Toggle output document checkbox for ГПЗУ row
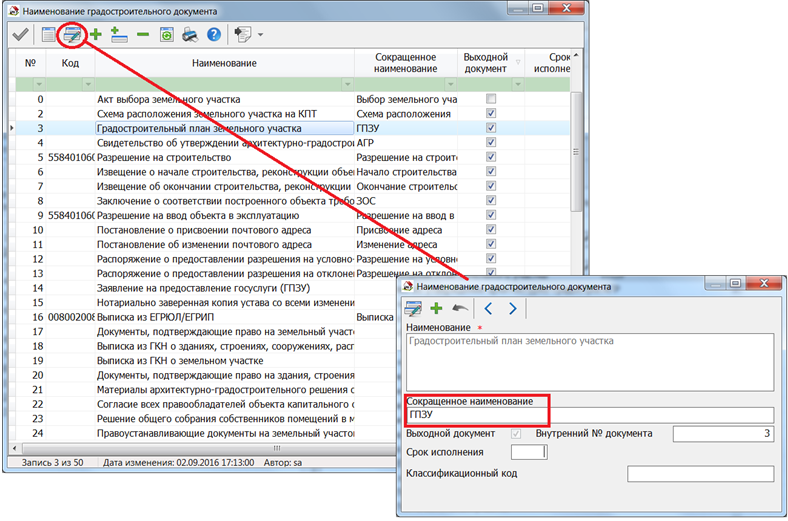This screenshot has height=521, width=788. (x=490, y=129)
